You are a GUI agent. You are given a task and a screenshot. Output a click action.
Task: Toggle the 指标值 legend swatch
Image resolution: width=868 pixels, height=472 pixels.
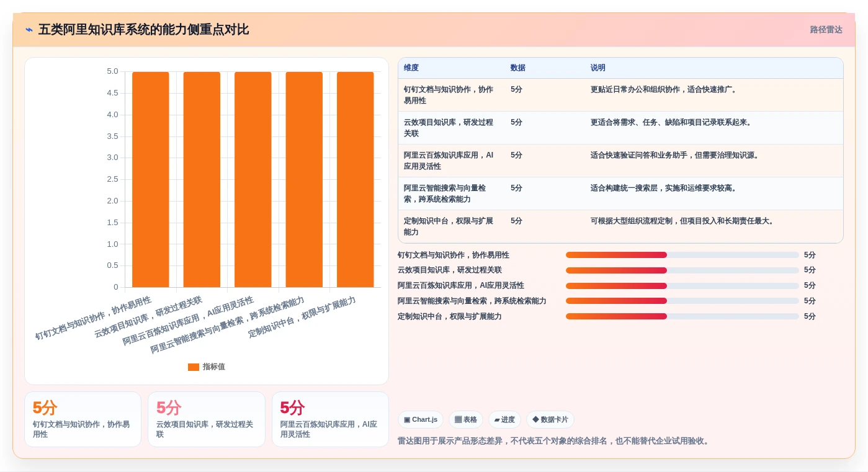tap(194, 367)
